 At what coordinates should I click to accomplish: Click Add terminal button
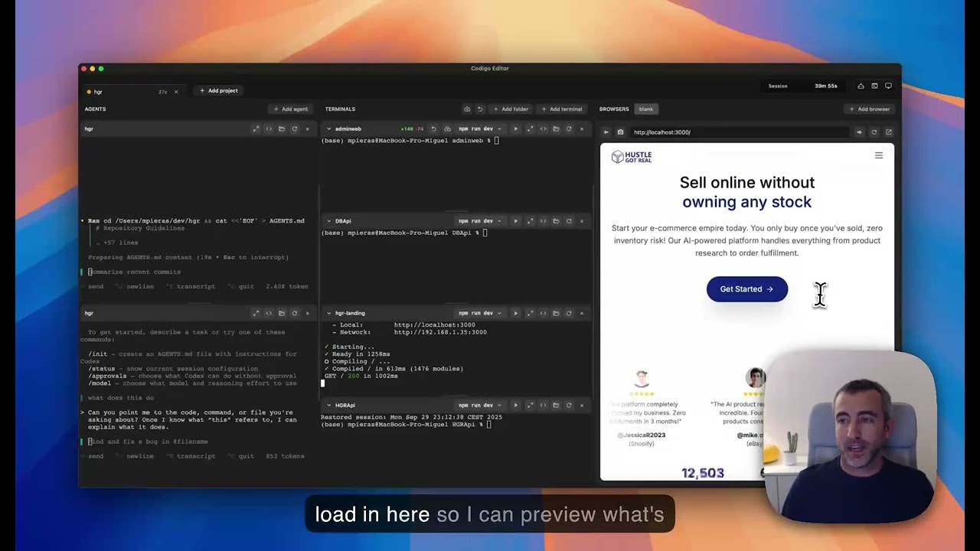point(562,109)
